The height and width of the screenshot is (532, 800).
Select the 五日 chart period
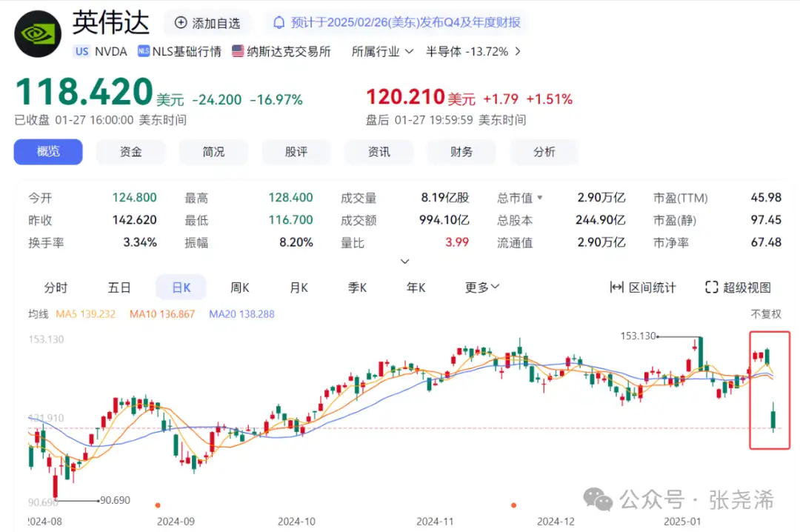pos(119,288)
